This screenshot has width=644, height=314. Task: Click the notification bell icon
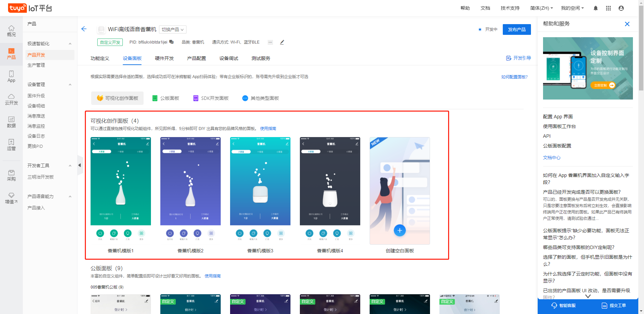[596, 8]
